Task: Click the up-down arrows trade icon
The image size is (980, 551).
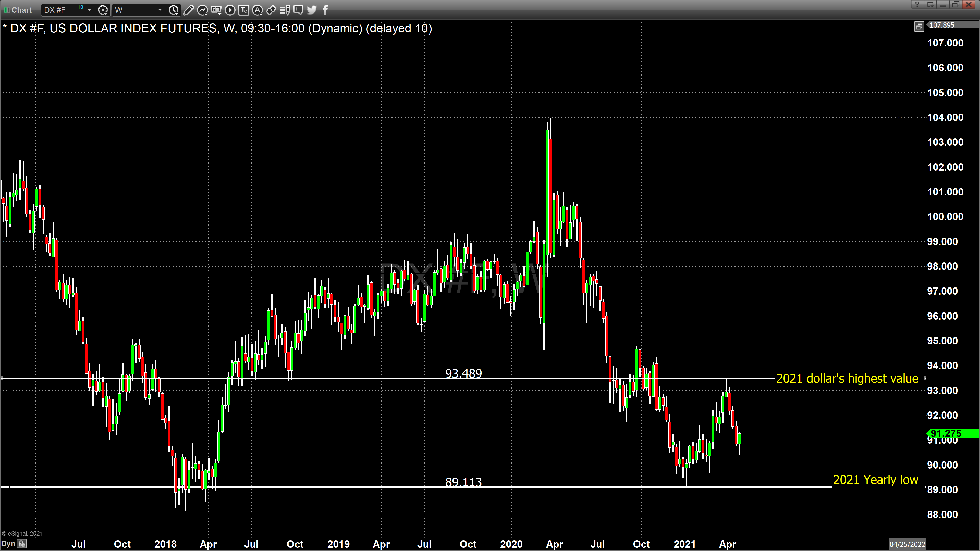Action: (271, 10)
